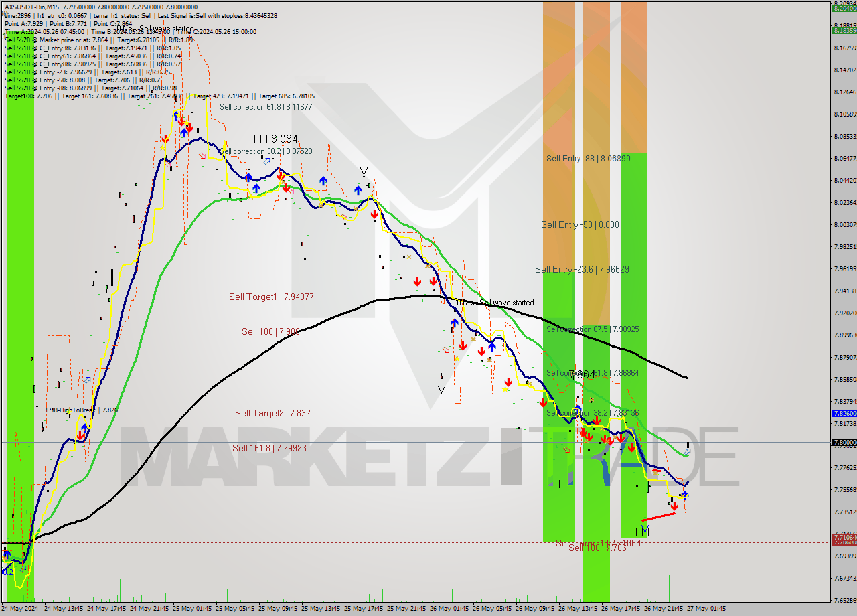
Task: Click the 'Sell Target1 | 7.71064' label
Action: [599, 542]
